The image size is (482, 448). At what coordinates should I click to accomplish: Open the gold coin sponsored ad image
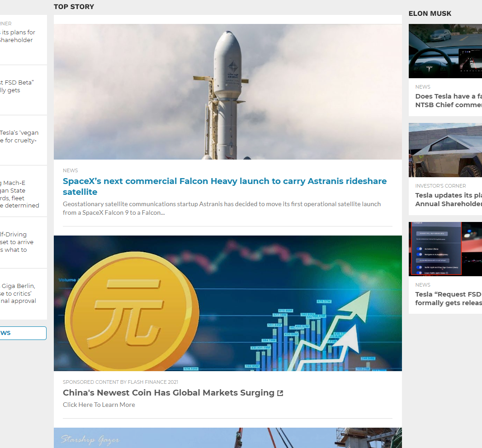coord(228,303)
